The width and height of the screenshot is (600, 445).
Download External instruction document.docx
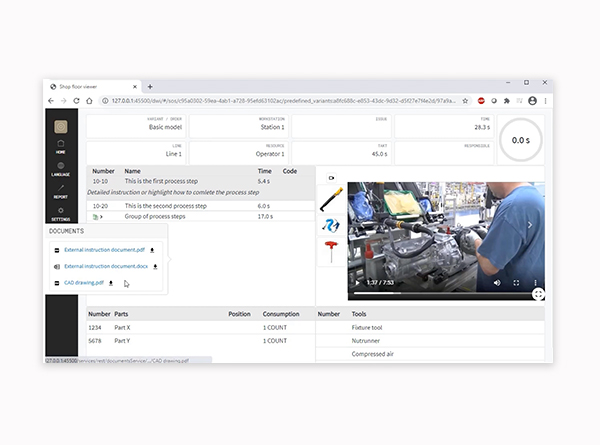click(x=155, y=267)
